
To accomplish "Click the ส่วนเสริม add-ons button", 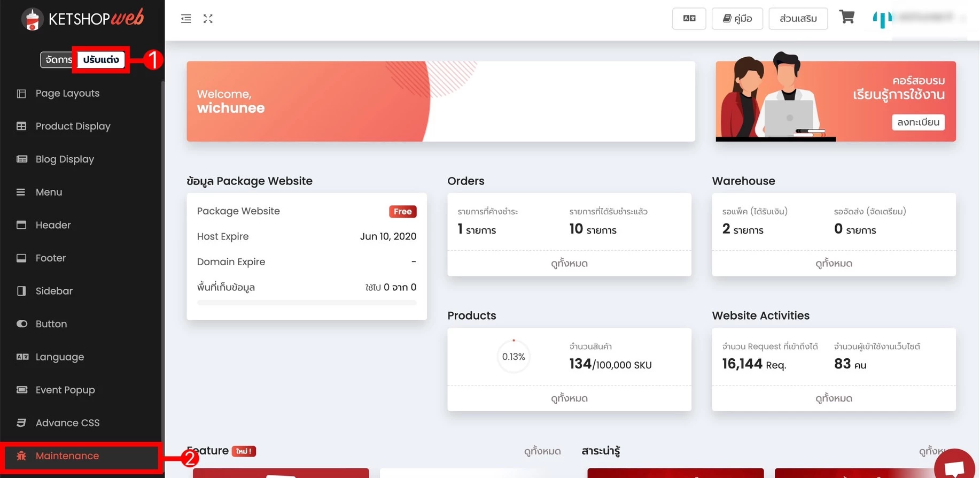I will click(x=798, y=19).
